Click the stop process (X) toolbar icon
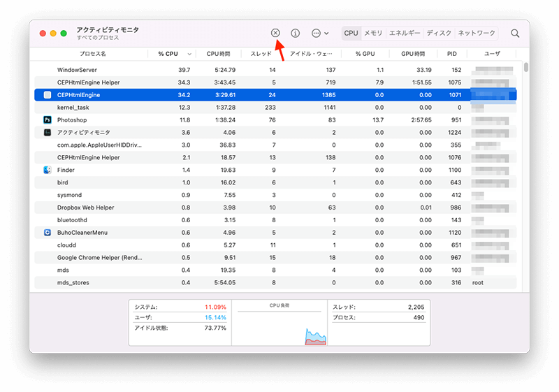This screenshot has width=559, height=392. coord(275,33)
